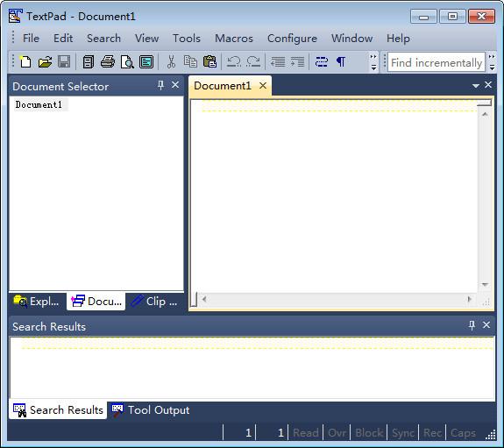Expand main toolbar overflow options arrow
The image size is (504, 448).
(373, 62)
